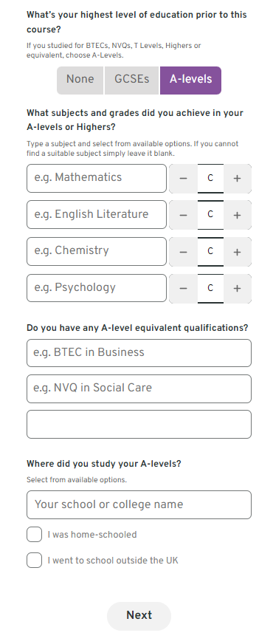Increase the Psychology row grade
Viewport: 273px width, 644px height.
238,288
